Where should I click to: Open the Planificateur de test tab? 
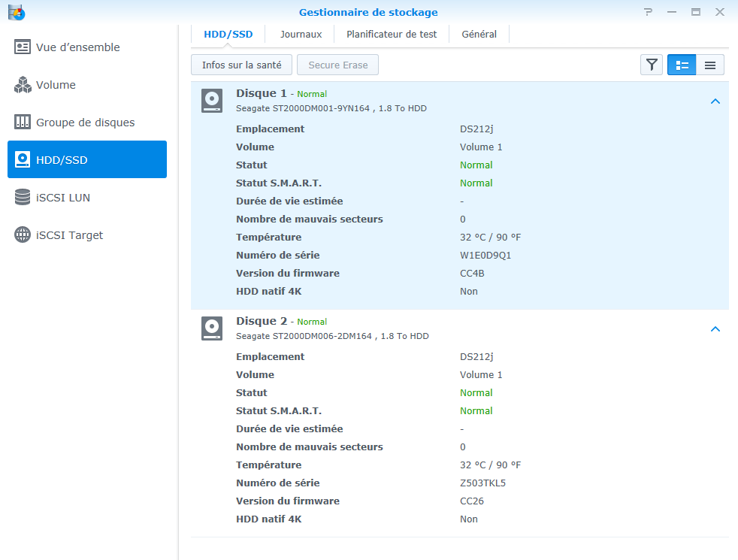(x=392, y=34)
